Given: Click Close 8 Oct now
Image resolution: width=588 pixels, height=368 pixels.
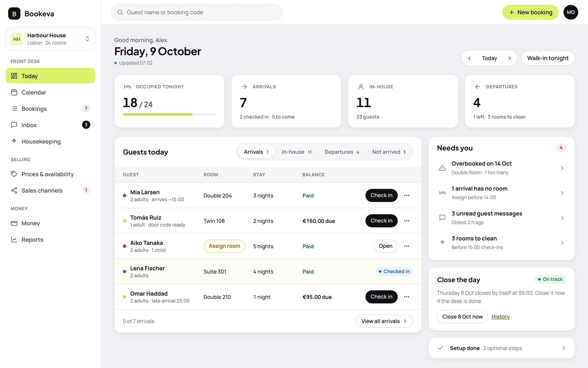Looking at the screenshot, I should (x=462, y=316).
